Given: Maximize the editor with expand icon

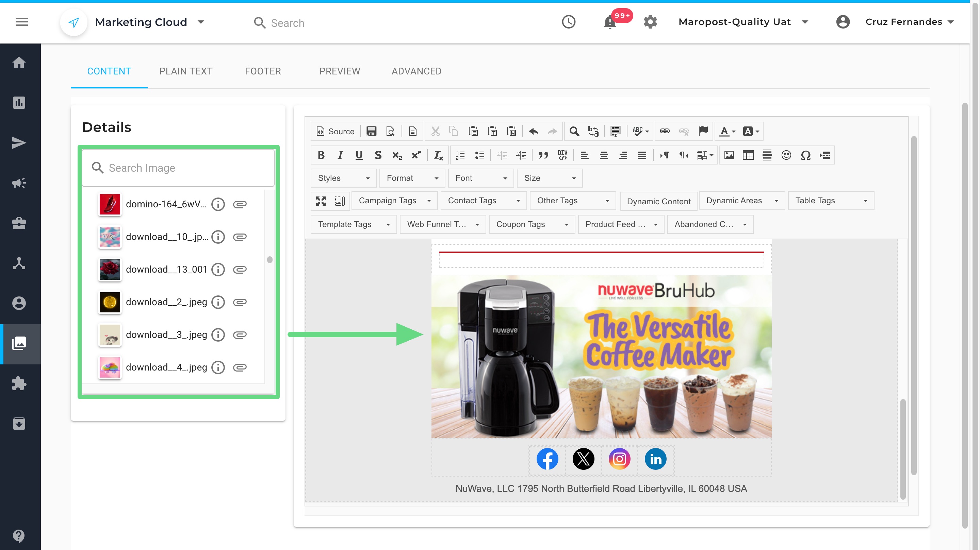Looking at the screenshot, I should click(x=321, y=201).
